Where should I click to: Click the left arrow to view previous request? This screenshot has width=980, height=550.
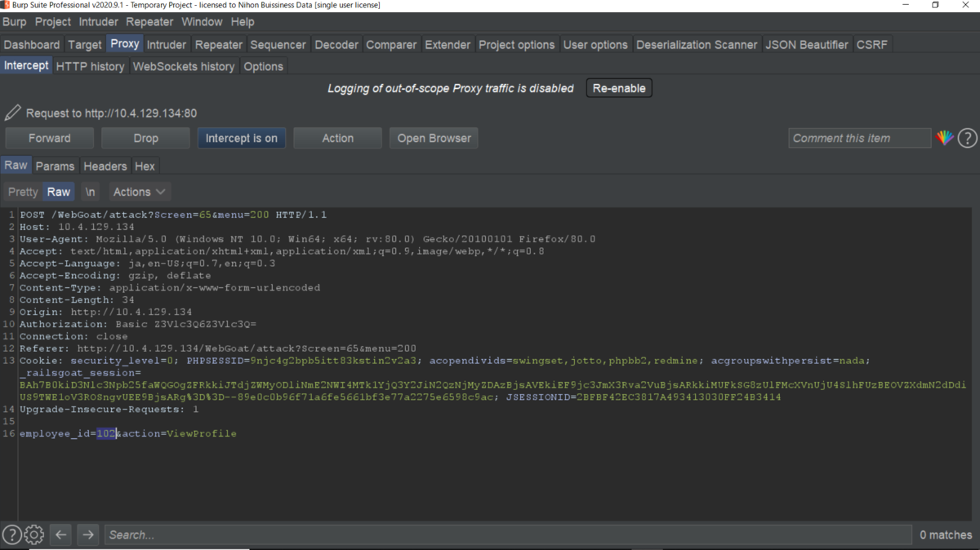pos(60,534)
